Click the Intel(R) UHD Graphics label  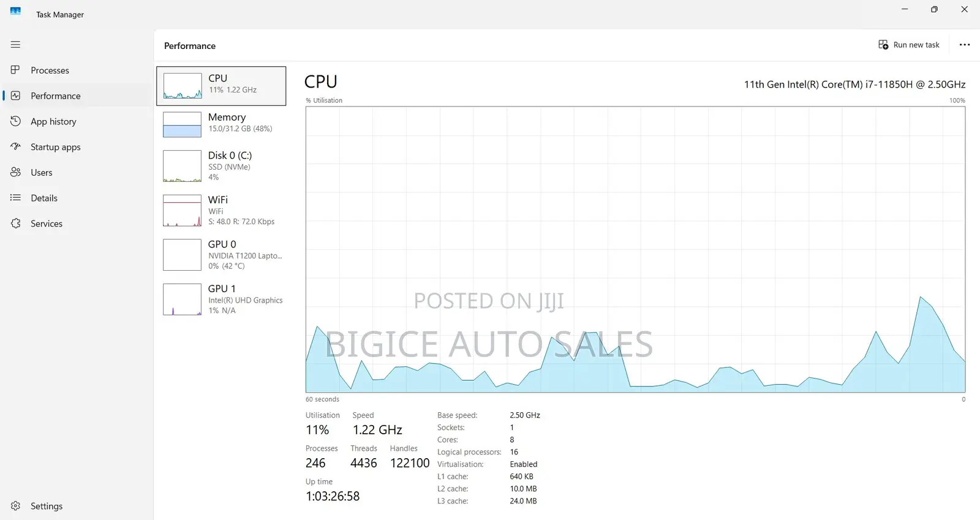coord(245,300)
